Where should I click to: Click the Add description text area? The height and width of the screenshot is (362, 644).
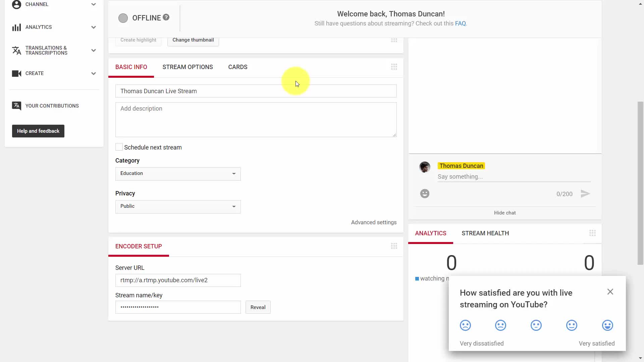[x=256, y=120]
